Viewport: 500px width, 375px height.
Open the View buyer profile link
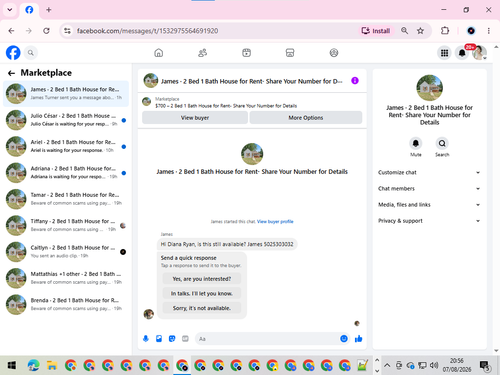[275, 222]
